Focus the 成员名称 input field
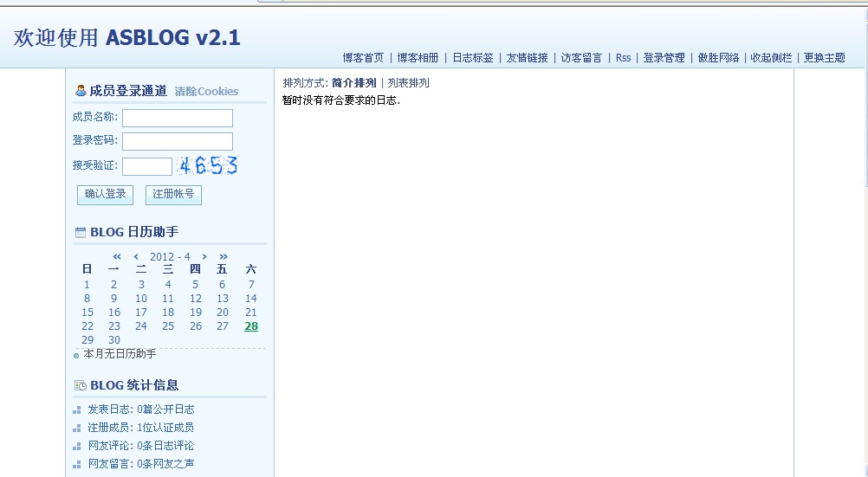Viewport: 868px width, 477px height. (x=178, y=118)
